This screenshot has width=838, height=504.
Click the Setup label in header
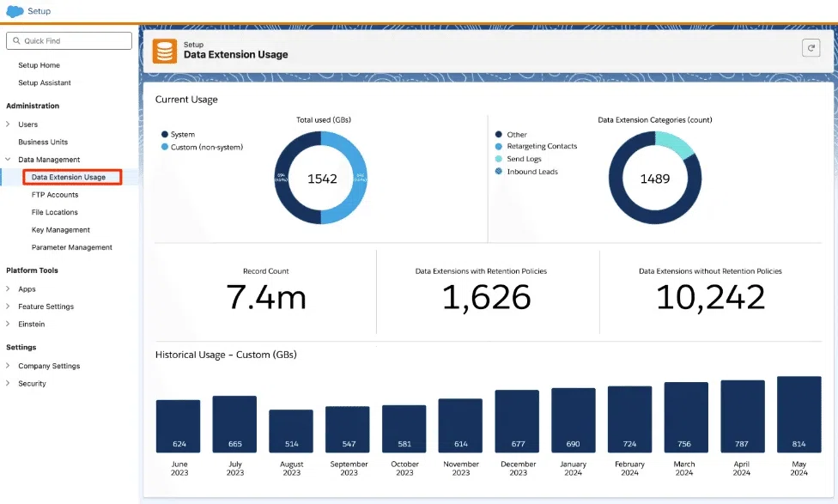pos(39,10)
